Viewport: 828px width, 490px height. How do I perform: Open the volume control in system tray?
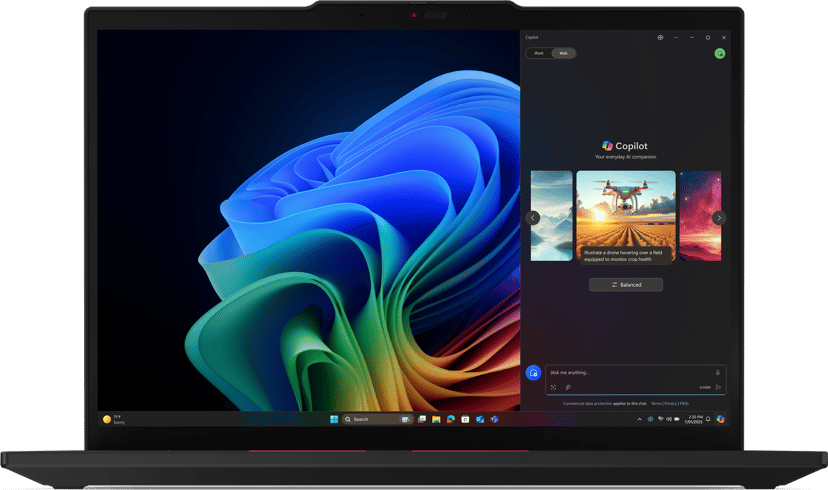[669, 419]
